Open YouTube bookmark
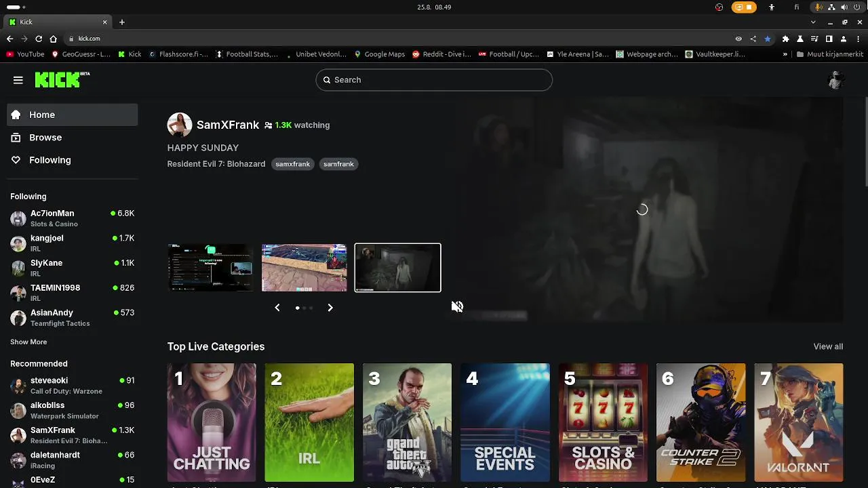The image size is (868, 488). [25, 54]
